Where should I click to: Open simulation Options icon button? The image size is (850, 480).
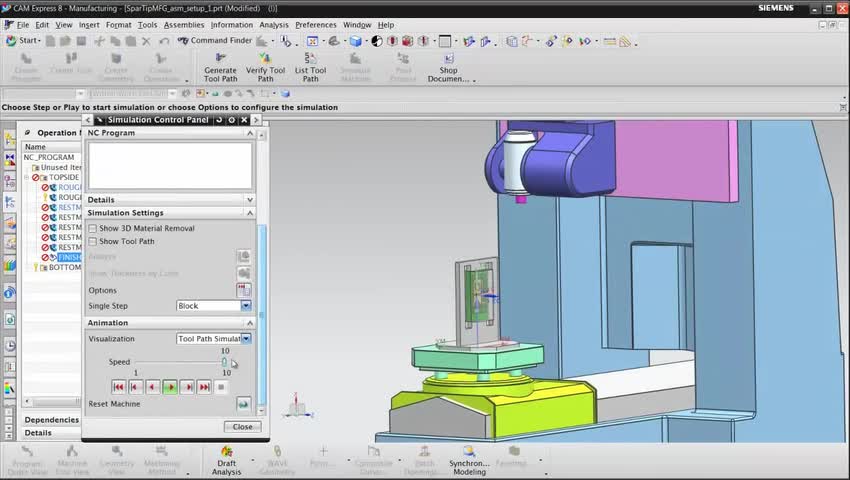click(x=243, y=290)
